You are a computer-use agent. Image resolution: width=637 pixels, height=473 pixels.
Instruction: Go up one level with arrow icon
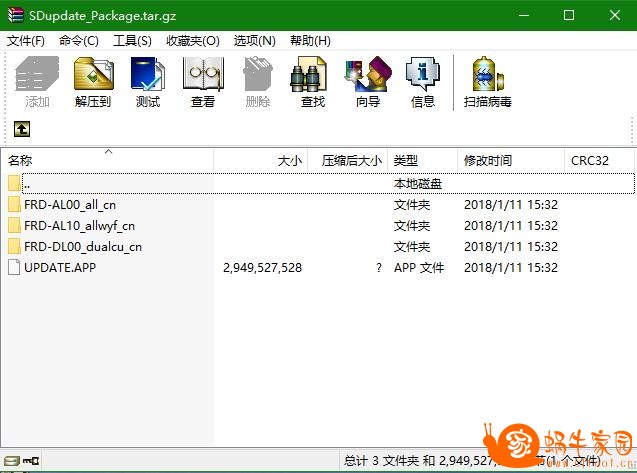tap(22, 129)
